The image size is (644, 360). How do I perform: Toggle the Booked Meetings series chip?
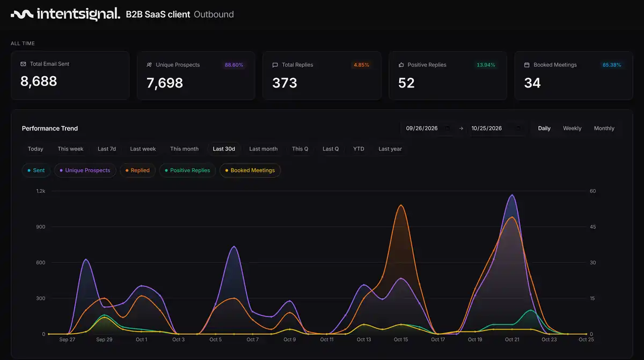(250, 170)
